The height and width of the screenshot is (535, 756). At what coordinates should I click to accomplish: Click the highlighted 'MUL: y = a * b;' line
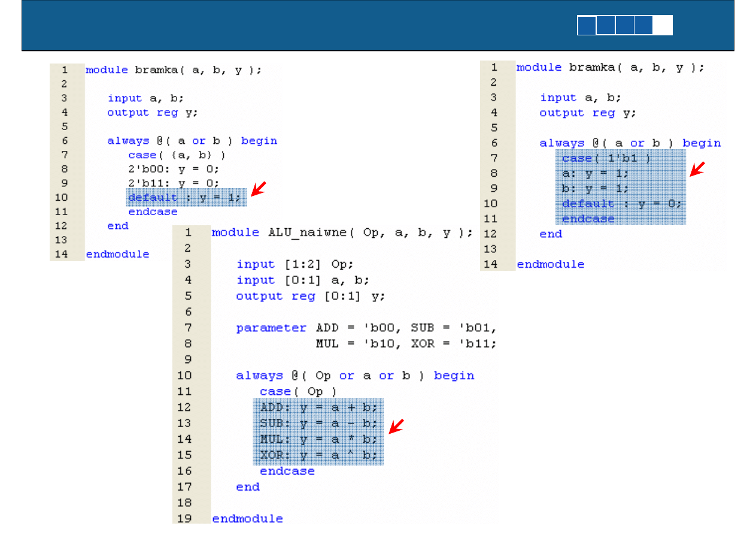coord(318,439)
